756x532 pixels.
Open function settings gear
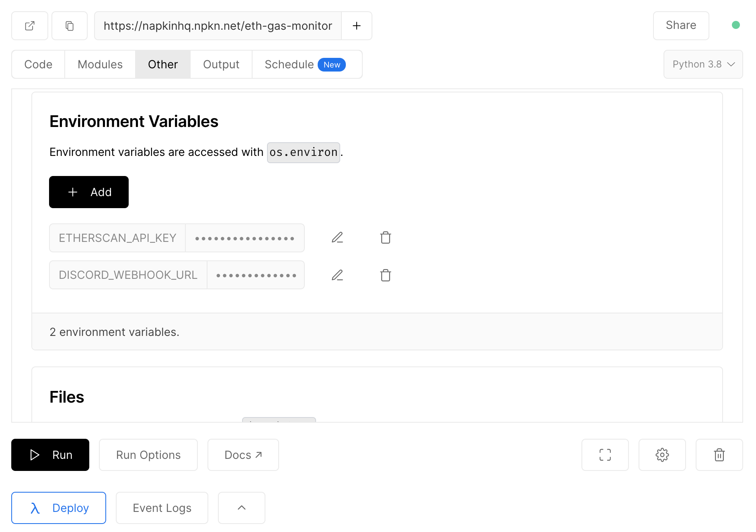(x=662, y=455)
